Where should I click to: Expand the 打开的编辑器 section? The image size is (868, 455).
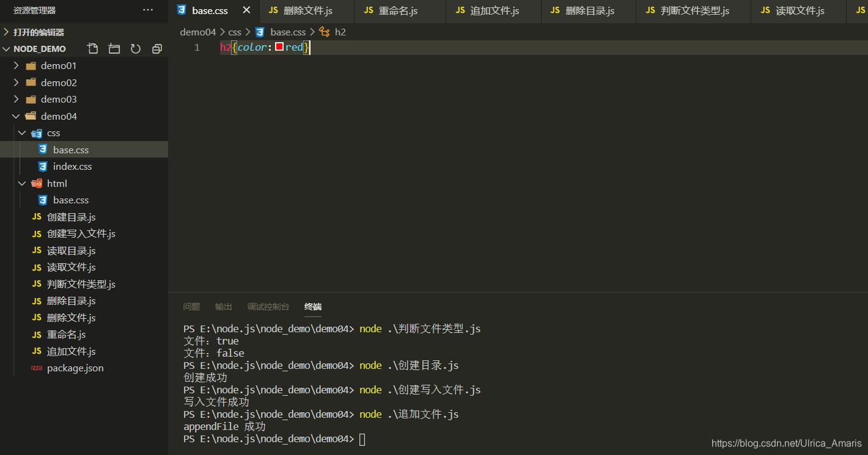6,32
